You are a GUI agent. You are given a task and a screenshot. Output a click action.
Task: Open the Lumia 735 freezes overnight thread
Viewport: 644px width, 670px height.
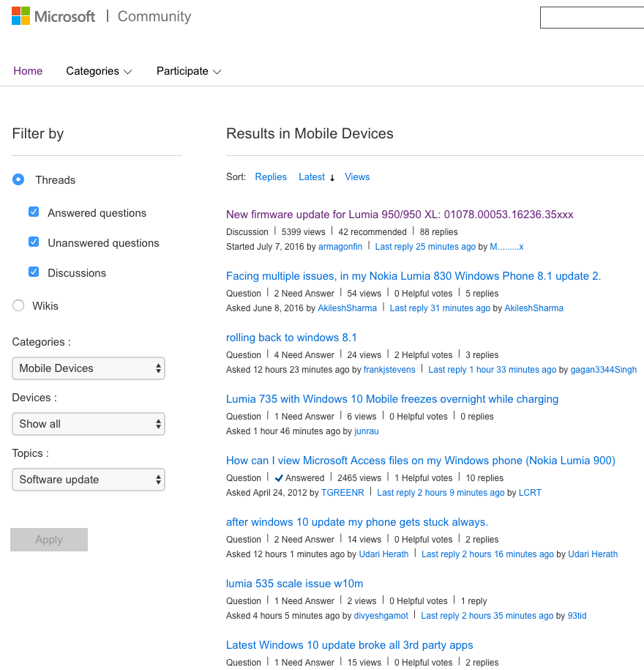pyautogui.click(x=392, y=399)
